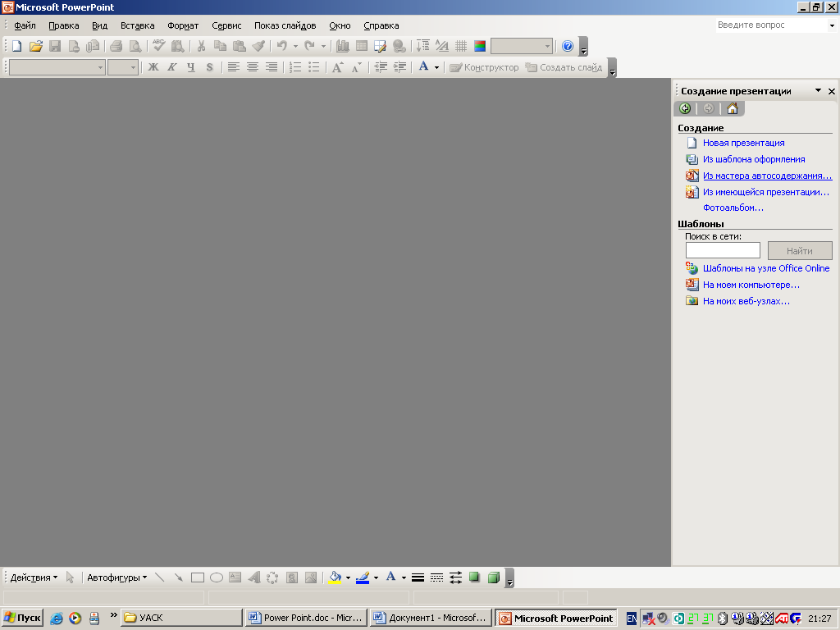Open the Справка menu
The width and height of the screenshot is (840, 630).
coord(381,25)
